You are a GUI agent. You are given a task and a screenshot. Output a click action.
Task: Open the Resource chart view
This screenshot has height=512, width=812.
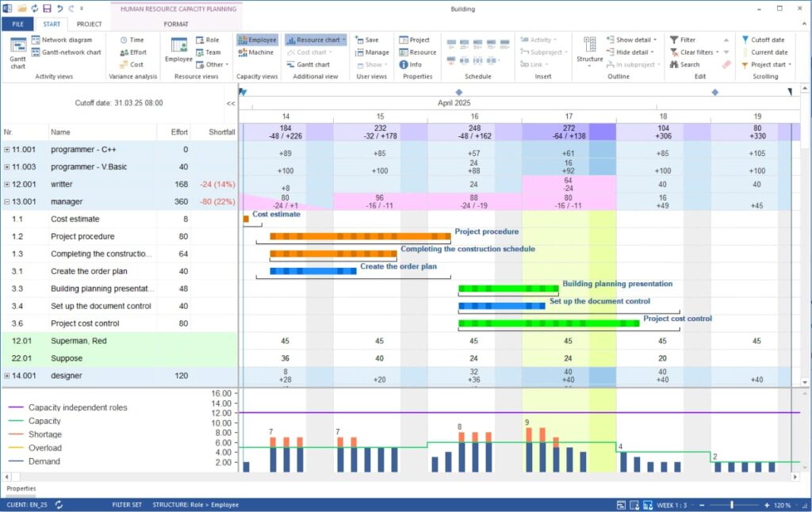point(314,39)
